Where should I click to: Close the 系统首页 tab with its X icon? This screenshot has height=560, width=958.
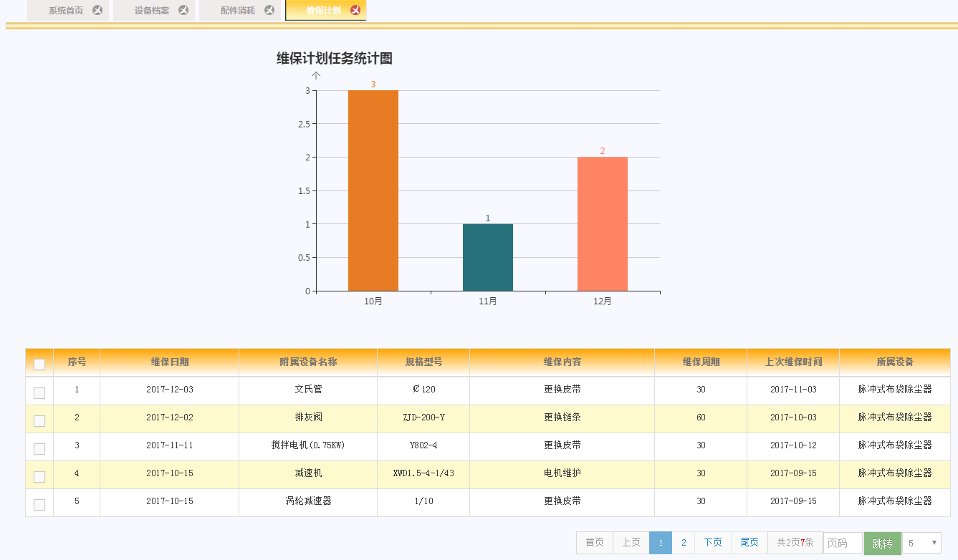tap(97, 10)
